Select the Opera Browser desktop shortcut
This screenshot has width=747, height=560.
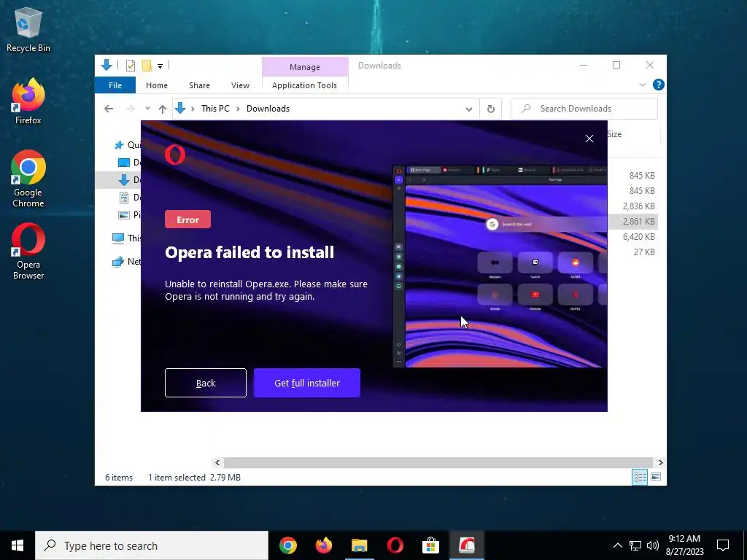tap(28, 251)
